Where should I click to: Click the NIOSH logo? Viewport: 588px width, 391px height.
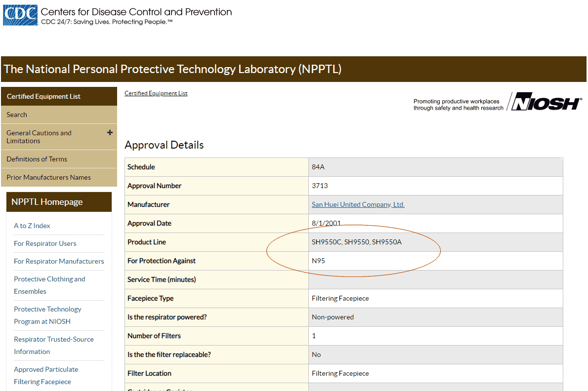coord(546,103)
